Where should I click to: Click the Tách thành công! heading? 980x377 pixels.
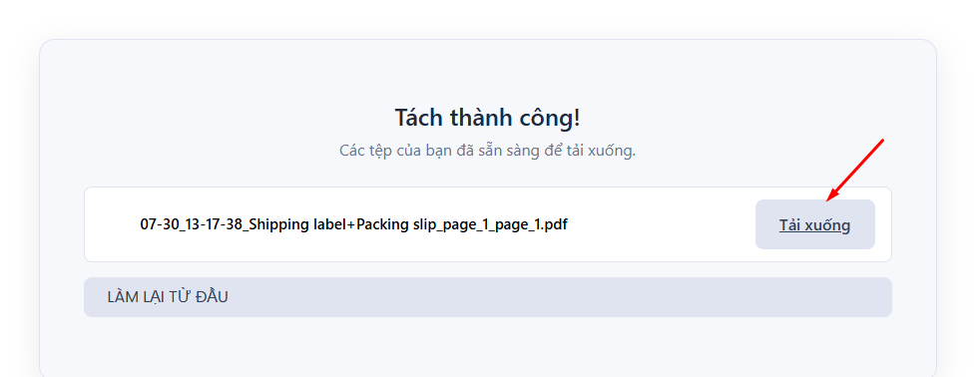[487, 118]
